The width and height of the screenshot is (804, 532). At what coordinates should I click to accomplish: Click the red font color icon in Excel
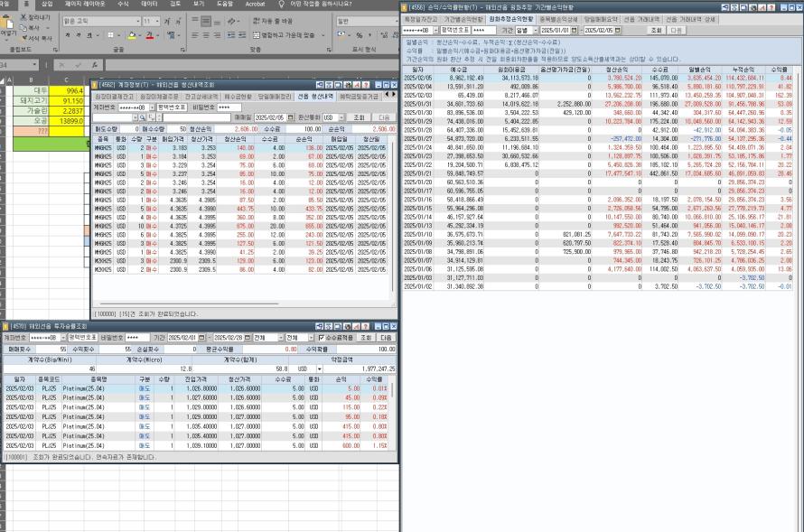click(x=149, y=35)
